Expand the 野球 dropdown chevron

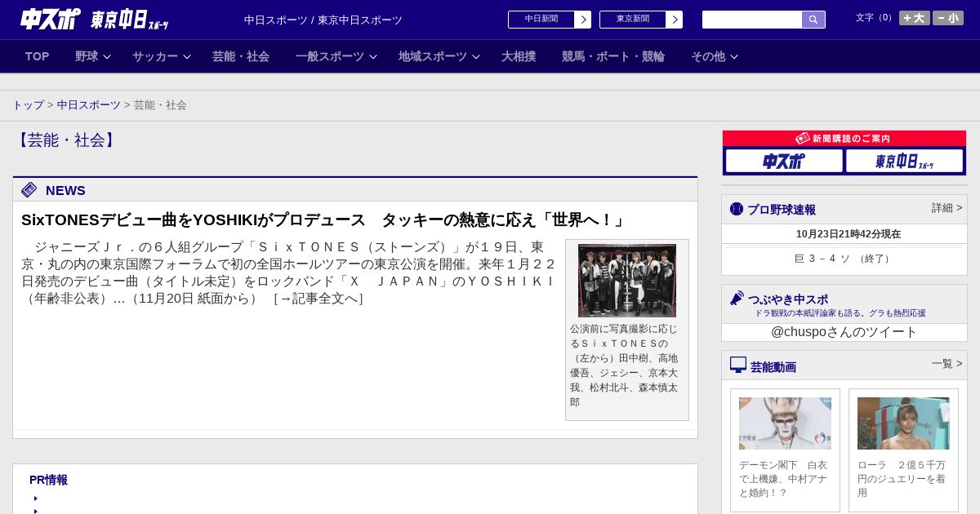pyautogui.click(x=107, y=56)
